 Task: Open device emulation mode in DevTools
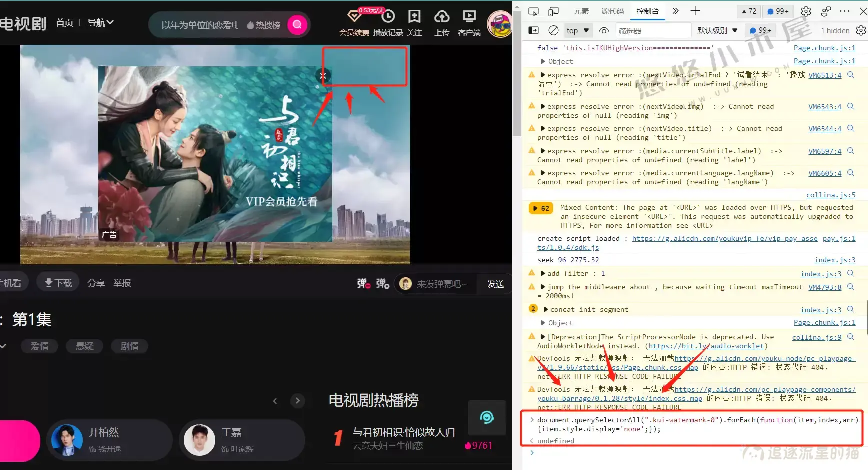(x=553, y=10)
